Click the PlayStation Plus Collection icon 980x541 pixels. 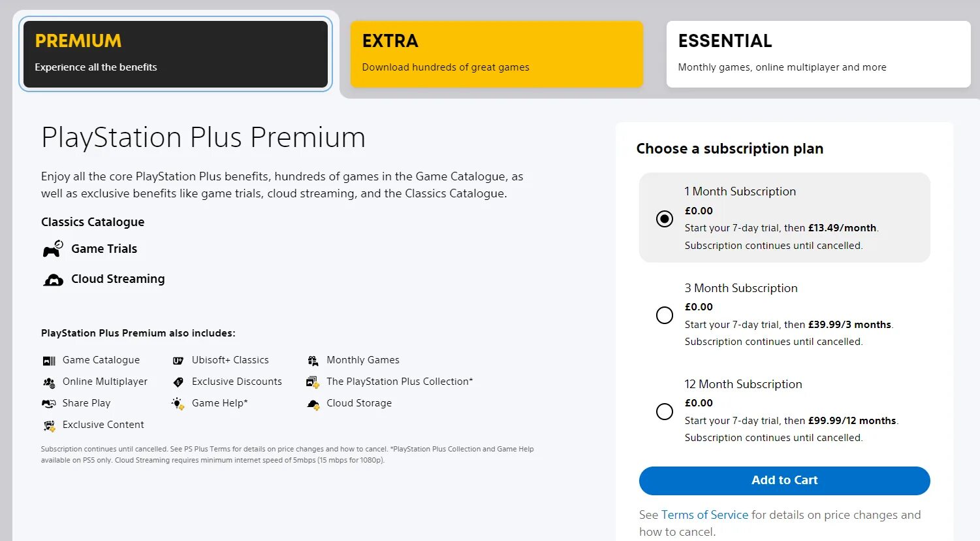click(313, 382)
